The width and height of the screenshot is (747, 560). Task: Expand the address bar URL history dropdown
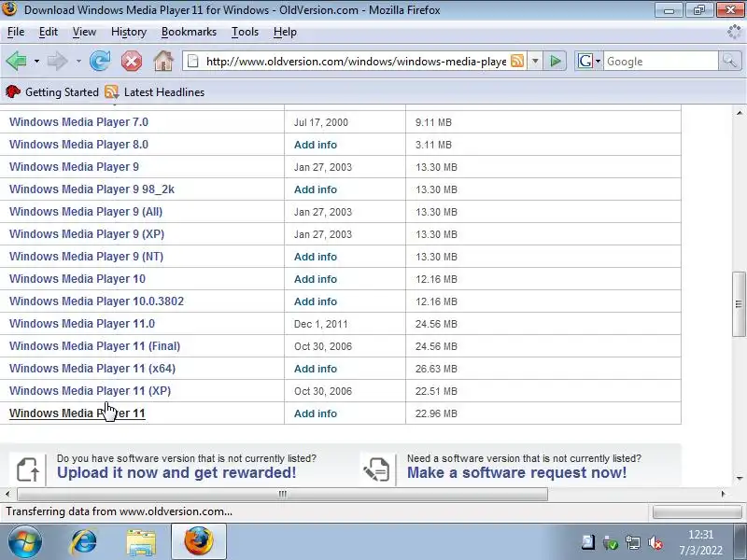[535, 61]
